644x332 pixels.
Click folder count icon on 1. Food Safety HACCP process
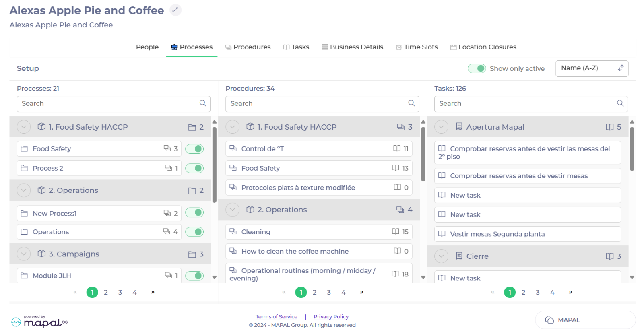pyautogui.click(x=192, y=127)
